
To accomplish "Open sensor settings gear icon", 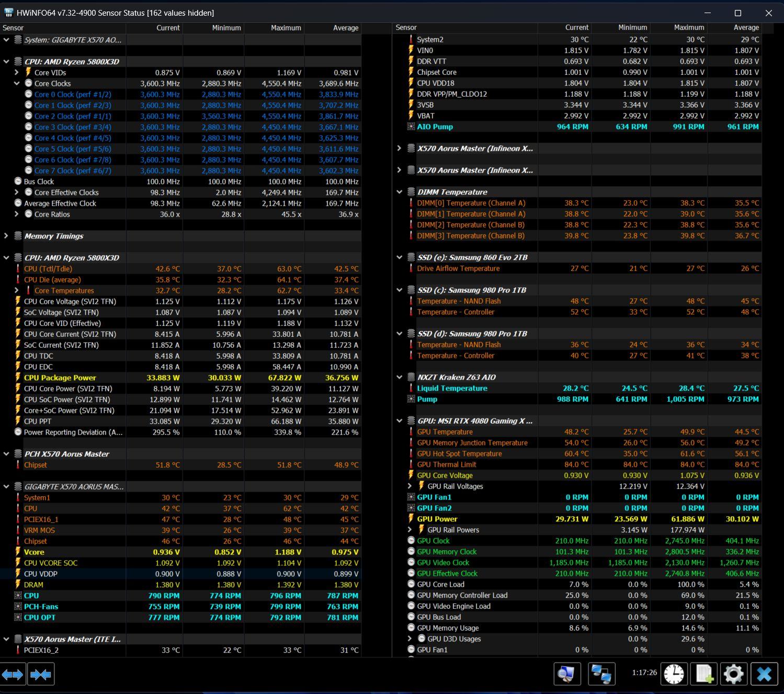I will click(734, 674).
